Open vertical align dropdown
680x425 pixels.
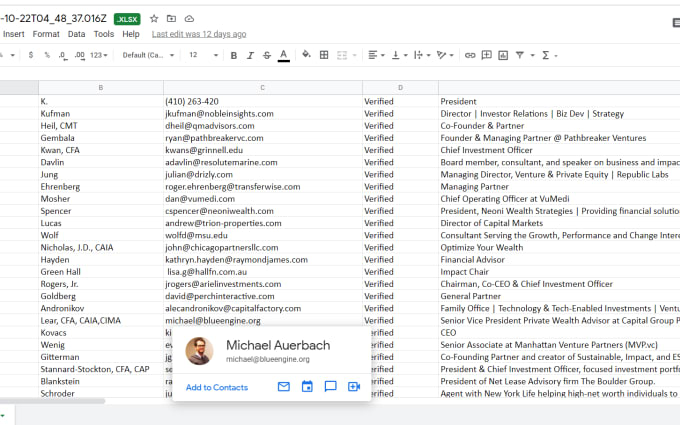click(399, 55)
